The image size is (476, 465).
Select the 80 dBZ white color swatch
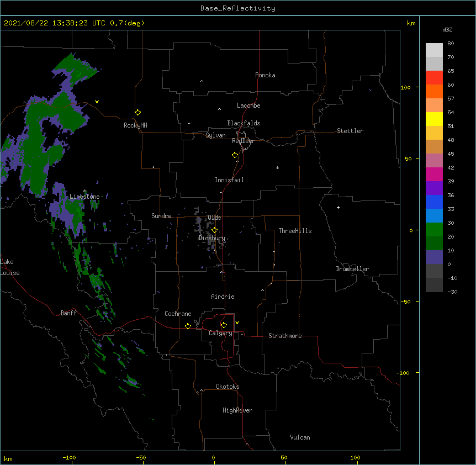pyautogui.click(x=434, y=50)
